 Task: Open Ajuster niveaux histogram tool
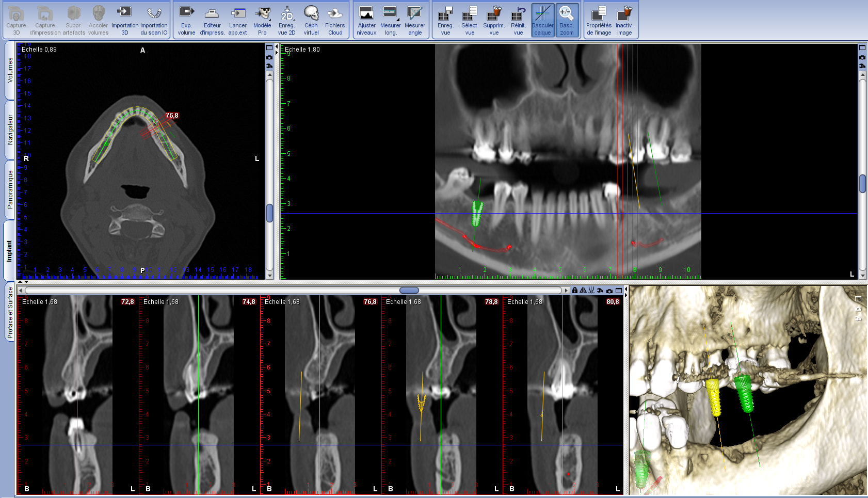point(366,21)
